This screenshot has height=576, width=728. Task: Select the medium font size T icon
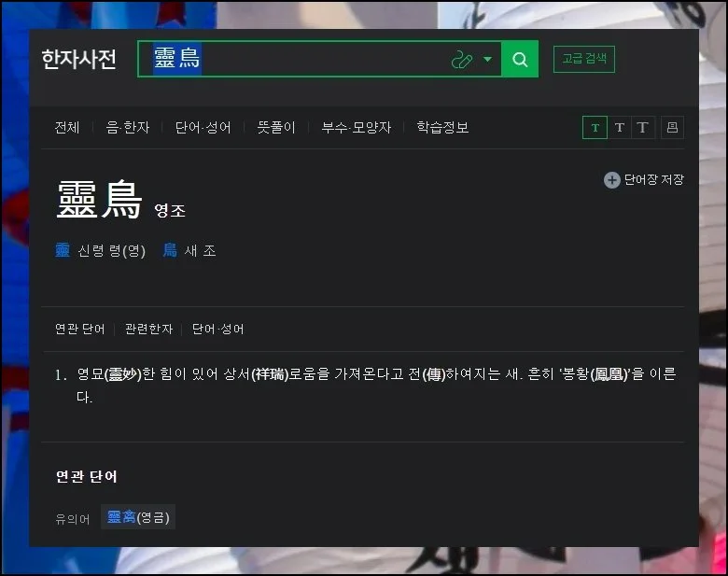click(x=620, y=127)
